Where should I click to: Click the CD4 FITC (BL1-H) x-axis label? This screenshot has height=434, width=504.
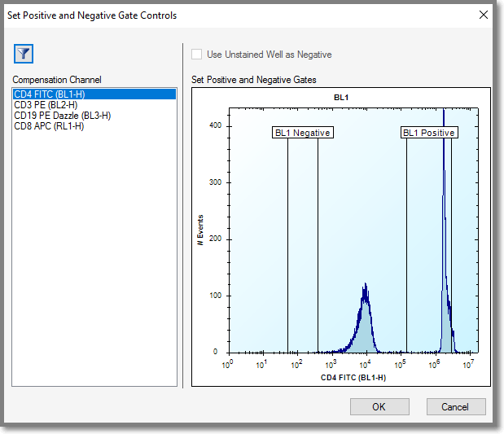pyautogui.click(x=353, y=378)
